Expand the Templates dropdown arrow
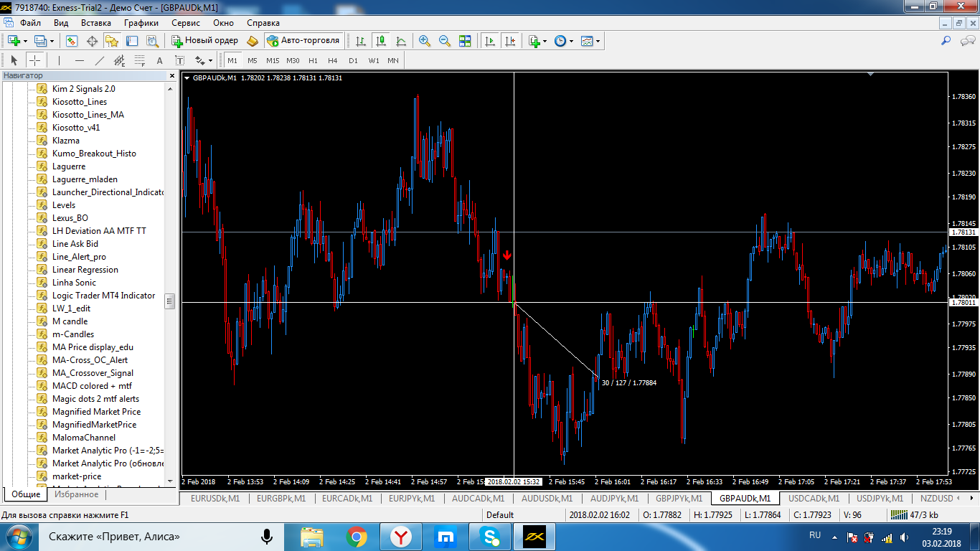This screenshot has height=551, width=980. click(x=598, y=41)
